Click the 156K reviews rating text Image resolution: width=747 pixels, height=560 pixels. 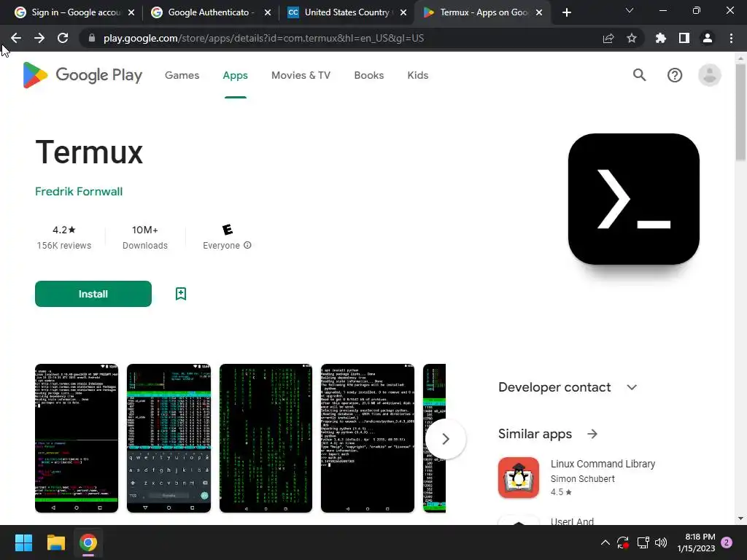click(64, 245)
